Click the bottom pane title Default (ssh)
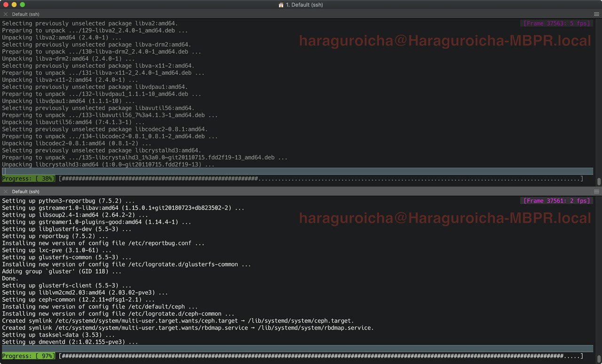Screen dimensions: 602x364 [26, 192]
